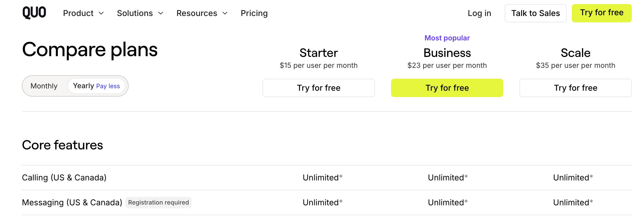644x217 pixels.
Task: Switch billing to Yearly
Action: (96, 86)
